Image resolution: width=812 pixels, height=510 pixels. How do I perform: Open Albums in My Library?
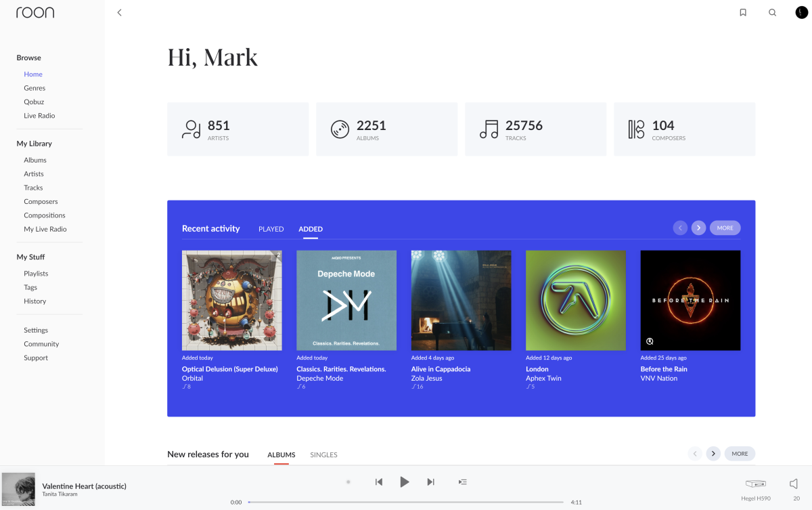[35, 160]
